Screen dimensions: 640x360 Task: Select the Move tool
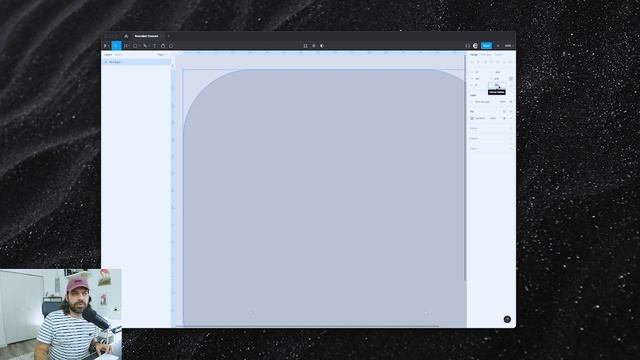click(x=116, y=46)
